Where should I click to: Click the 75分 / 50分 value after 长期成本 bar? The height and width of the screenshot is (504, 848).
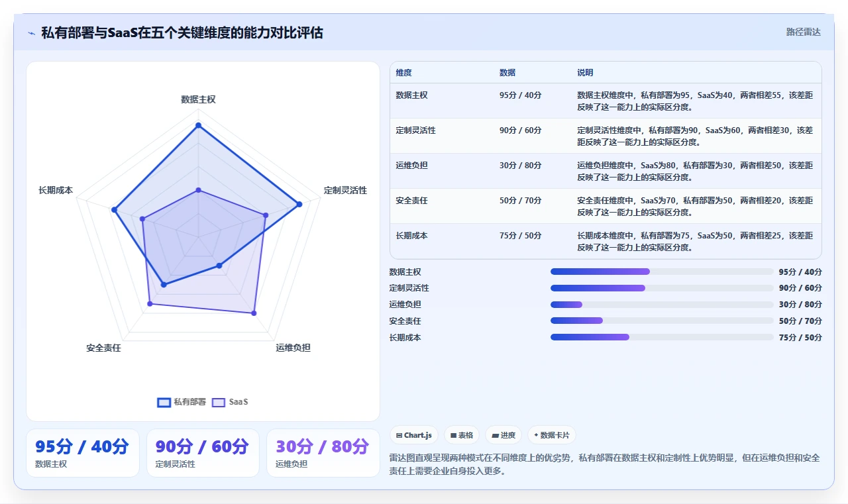coord(800,338)
